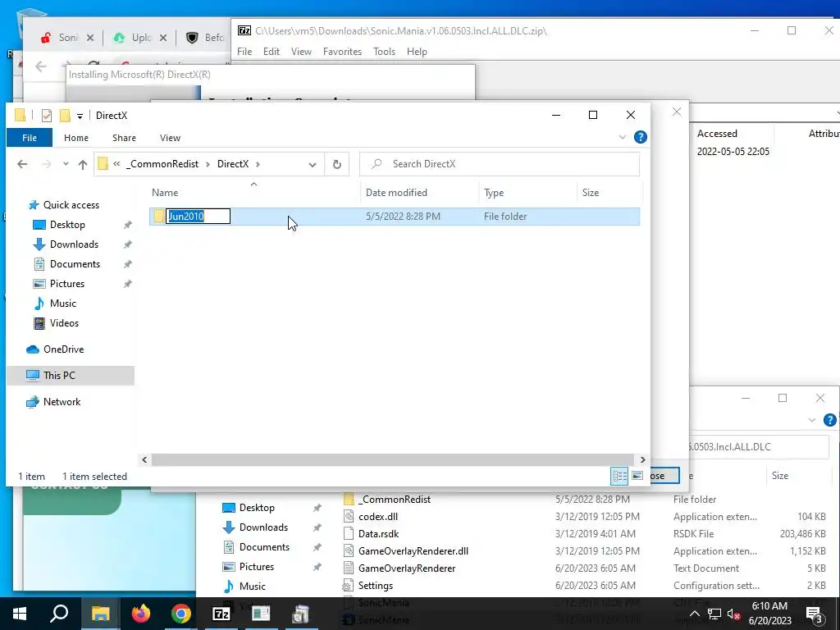Open the File ribbon tab

pos(30,138)
